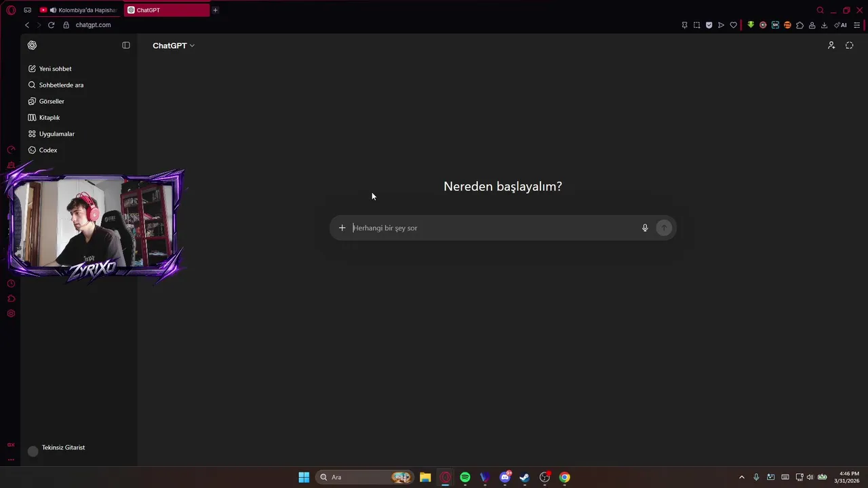The height and width of the screenshot is (488, 868).
Task: Open the extensions cube icon
Action: (800, 25)
